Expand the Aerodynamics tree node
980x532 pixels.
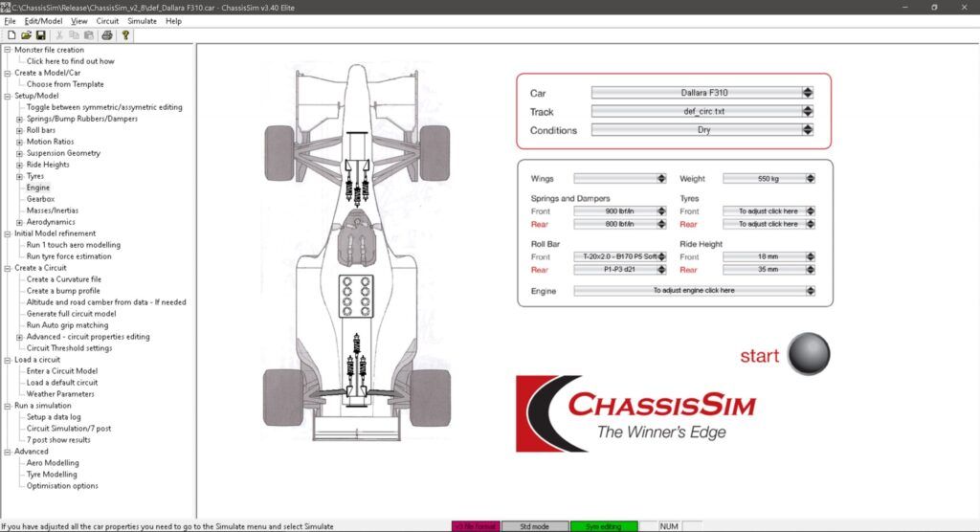(19, 222)
